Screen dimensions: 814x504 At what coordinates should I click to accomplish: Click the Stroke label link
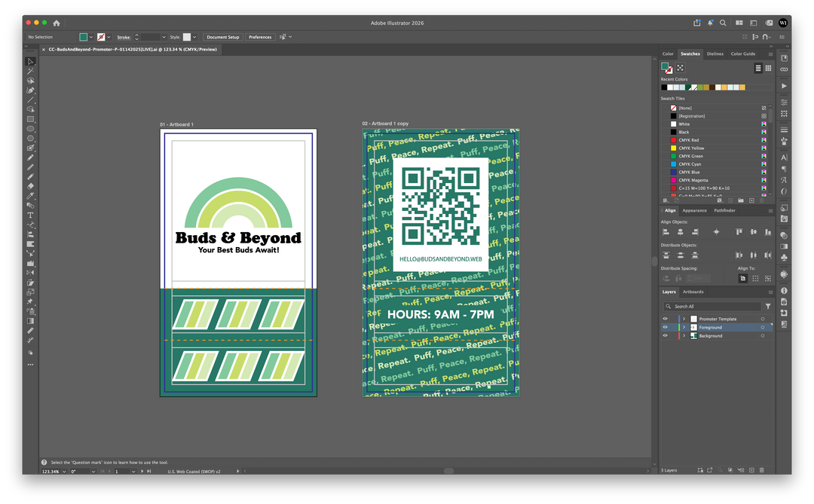pos(124,37)
